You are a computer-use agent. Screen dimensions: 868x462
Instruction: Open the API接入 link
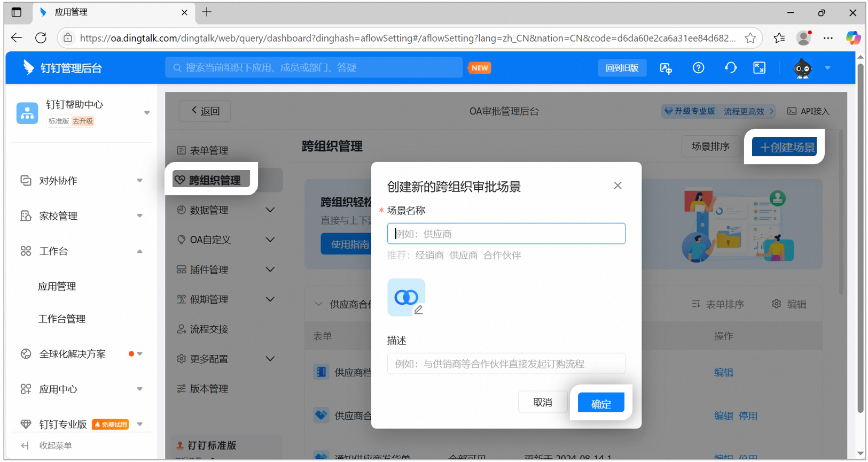(808, 111)
